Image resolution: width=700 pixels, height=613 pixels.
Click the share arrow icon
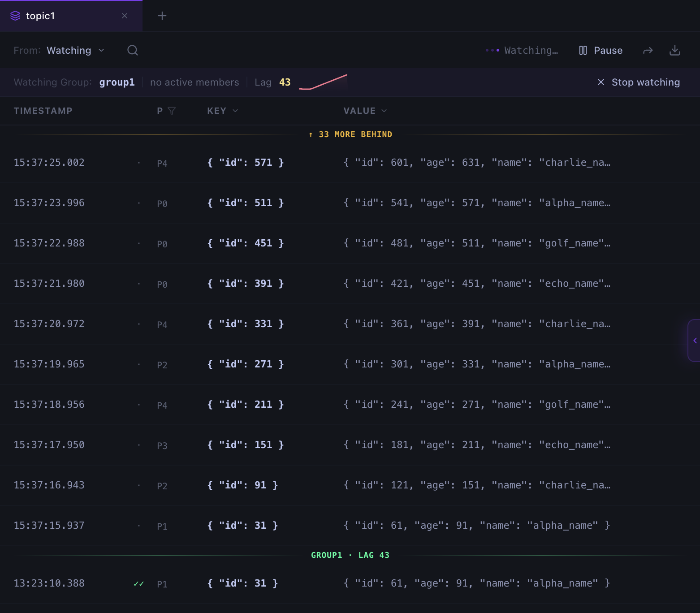click(x=648, y=51)
